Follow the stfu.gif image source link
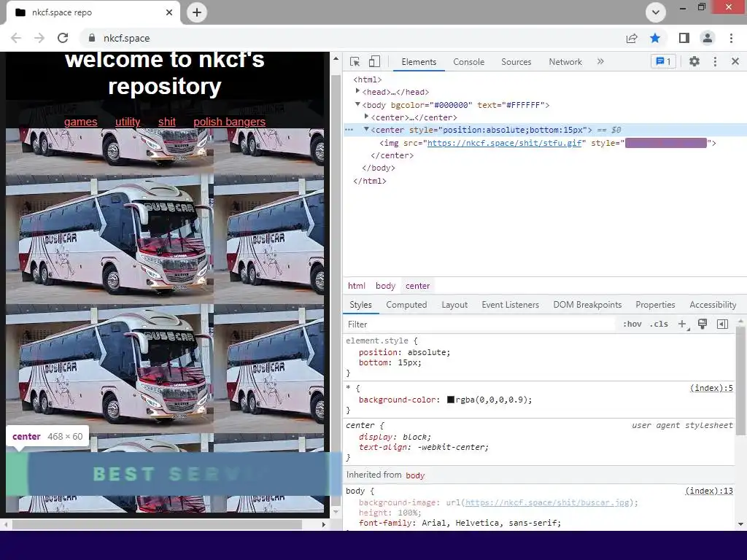The width and height of the screenshot is (747, 560). 505,143
